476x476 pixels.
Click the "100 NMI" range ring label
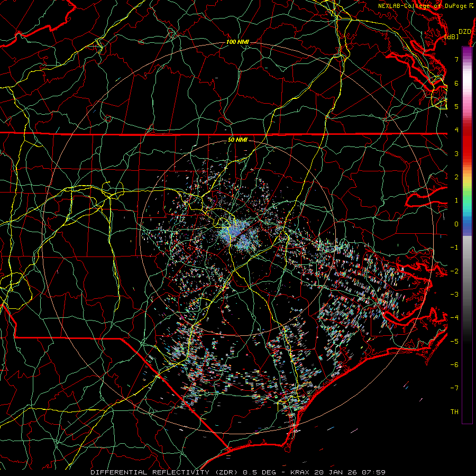pos(237,42)
